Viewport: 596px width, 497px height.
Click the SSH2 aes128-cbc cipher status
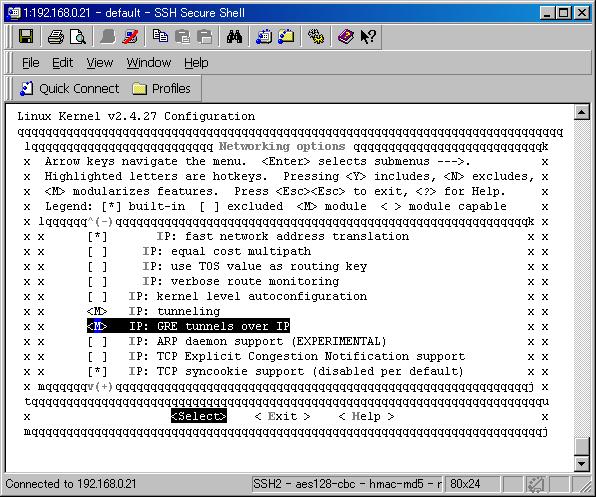click(x=347, y=484)
